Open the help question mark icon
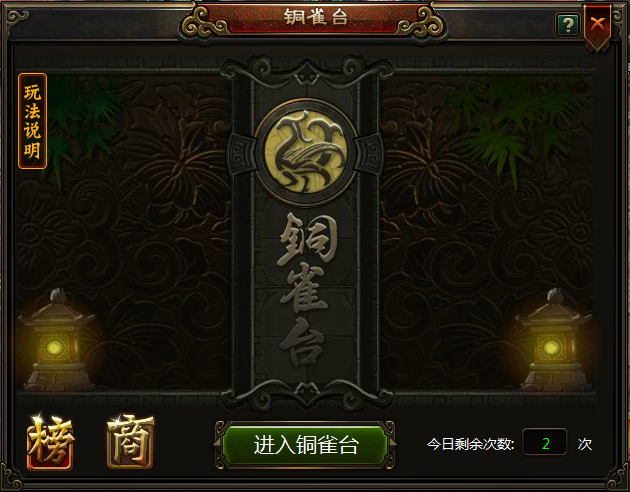The height and width of the screenshot is (492, 630). (x=567, y=25)
